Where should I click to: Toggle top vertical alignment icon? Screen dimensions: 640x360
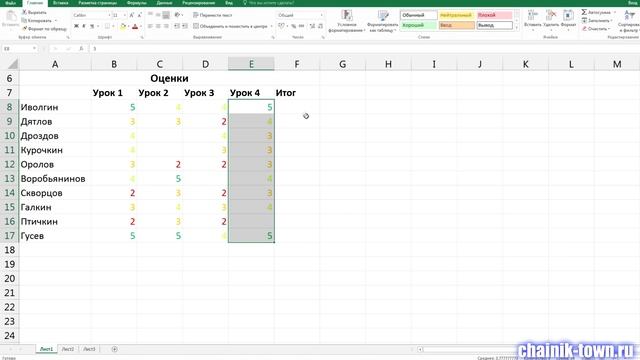(x=150, y=15)
